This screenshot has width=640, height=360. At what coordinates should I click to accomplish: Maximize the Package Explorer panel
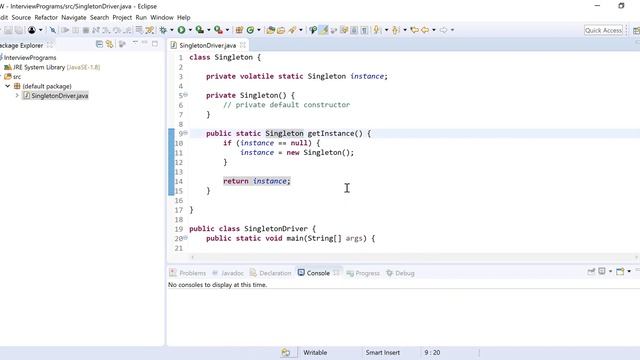pyautogui.click(x=155, y=44)
